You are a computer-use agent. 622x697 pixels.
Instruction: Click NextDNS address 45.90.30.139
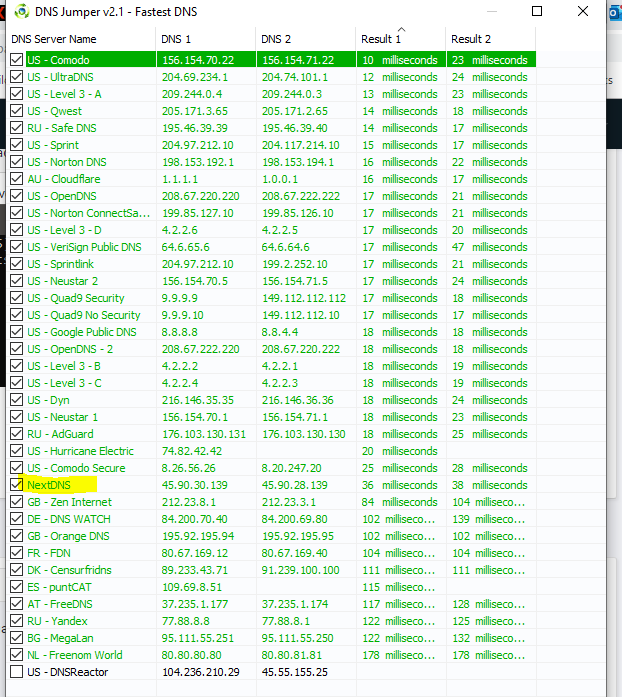click(x=195, y=485)
